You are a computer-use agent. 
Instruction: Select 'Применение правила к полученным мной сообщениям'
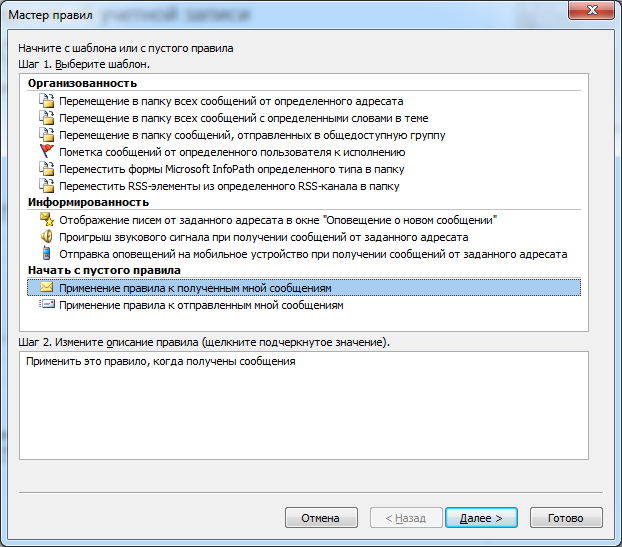coord(304,288)
